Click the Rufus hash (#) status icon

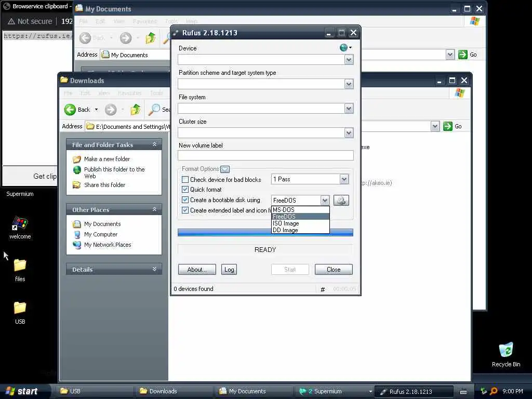[x=323, y=289]
